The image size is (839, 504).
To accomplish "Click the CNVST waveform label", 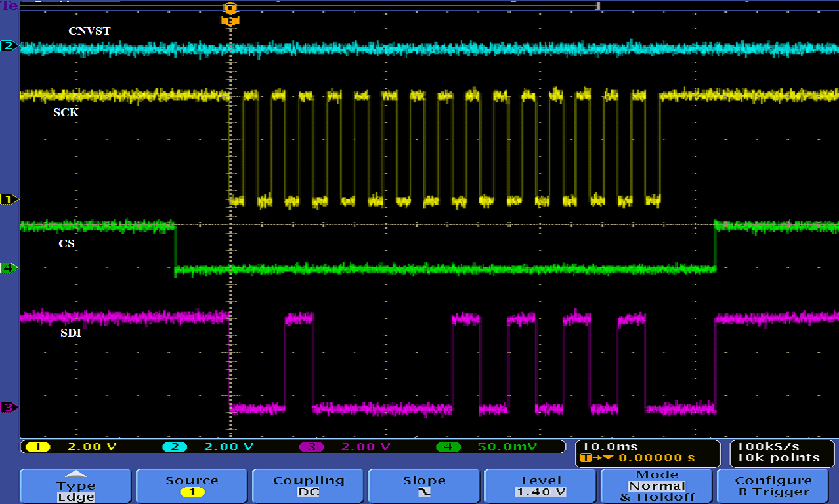I will click(x=89, y=31).
